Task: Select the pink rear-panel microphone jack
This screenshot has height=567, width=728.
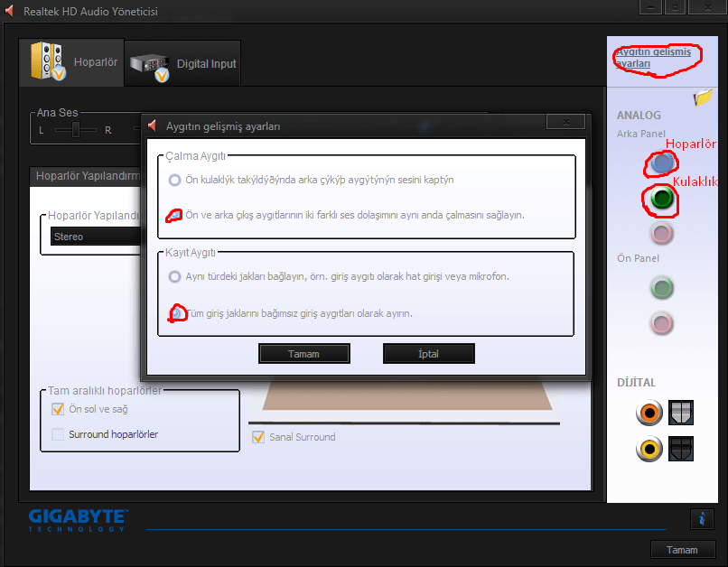Action: pyautogui.click(x=662, y=234)
